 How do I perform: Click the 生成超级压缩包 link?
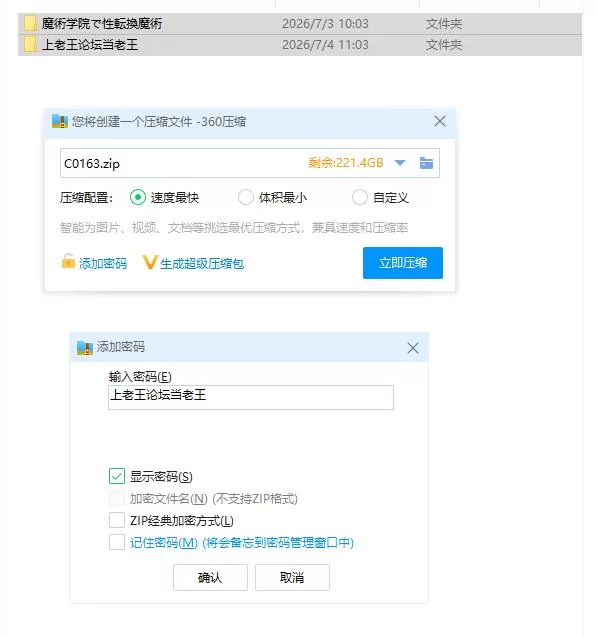202,264
